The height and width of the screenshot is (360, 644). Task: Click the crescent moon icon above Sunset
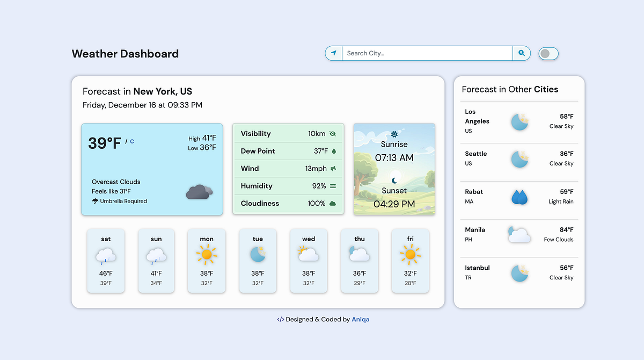pos(394,180)
